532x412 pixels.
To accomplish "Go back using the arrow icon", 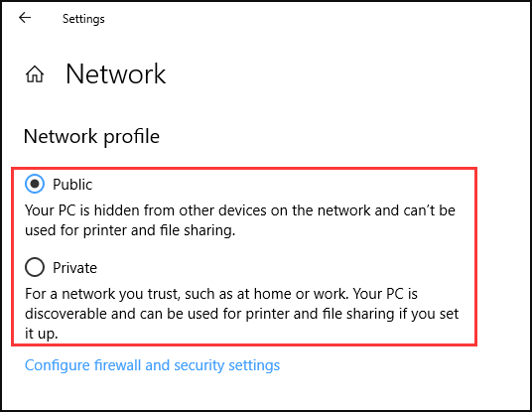I will click(25, 17).
